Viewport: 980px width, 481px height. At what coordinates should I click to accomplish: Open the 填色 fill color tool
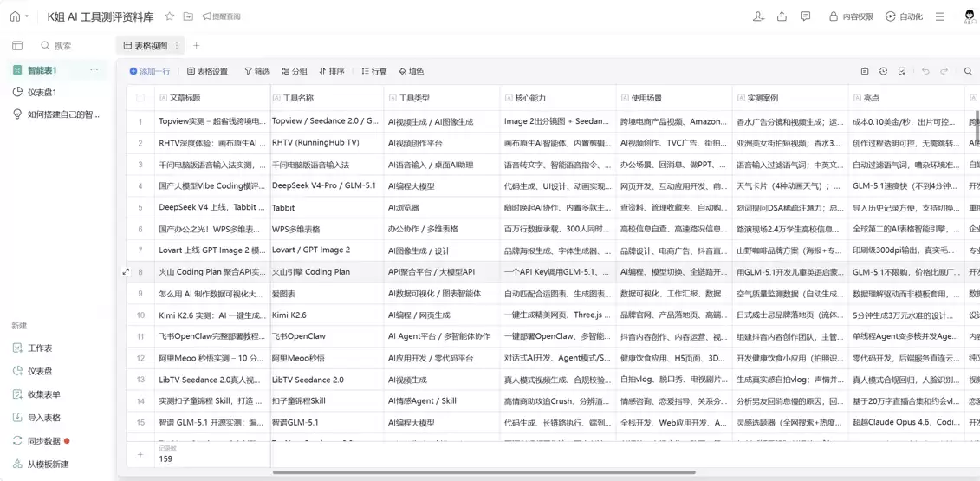tap(412, 71)
